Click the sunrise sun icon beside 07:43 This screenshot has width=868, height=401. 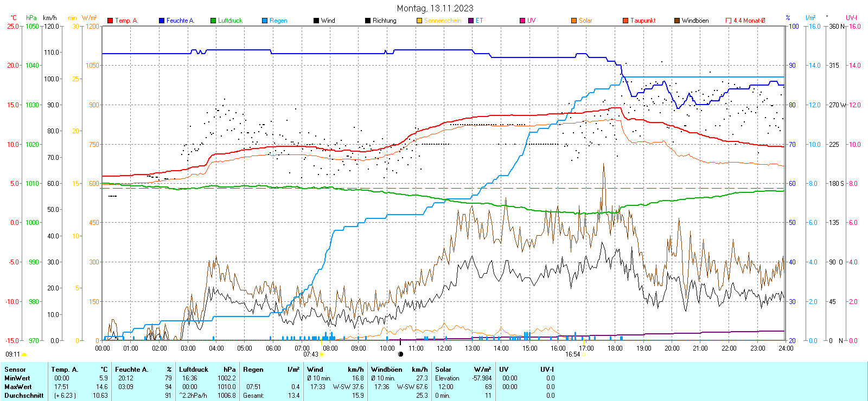tap(322, 354)
